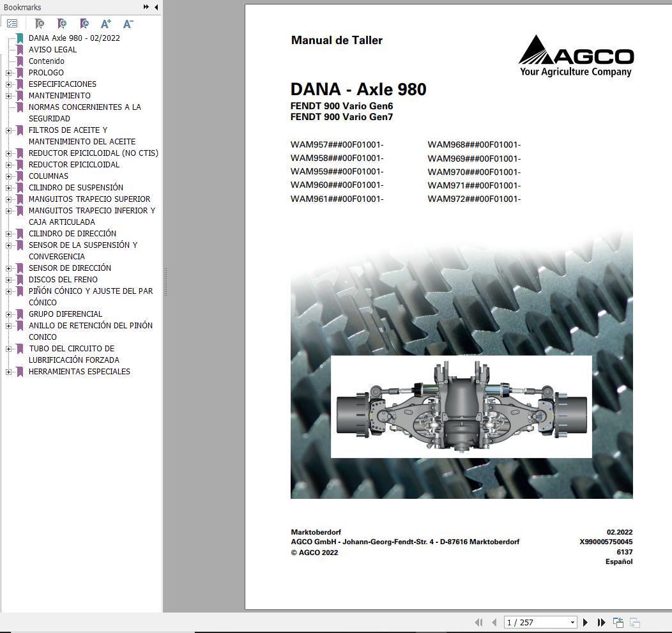Expand the GRUPO DIFERENCIAL bookmark
This screenshot has height=633, width=672.
pyautogui.click(x=8, y=314)
